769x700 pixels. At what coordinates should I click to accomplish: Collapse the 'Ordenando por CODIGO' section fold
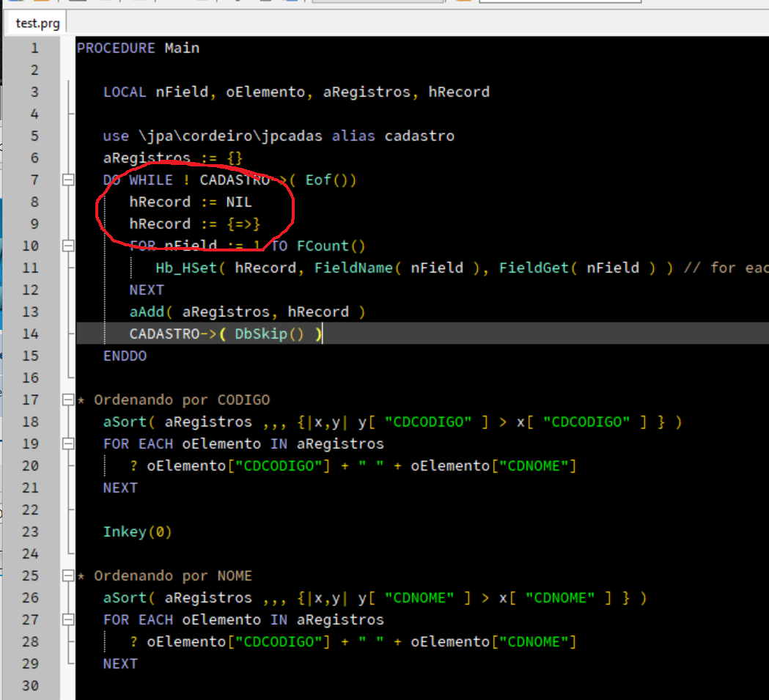coord(68,399)
